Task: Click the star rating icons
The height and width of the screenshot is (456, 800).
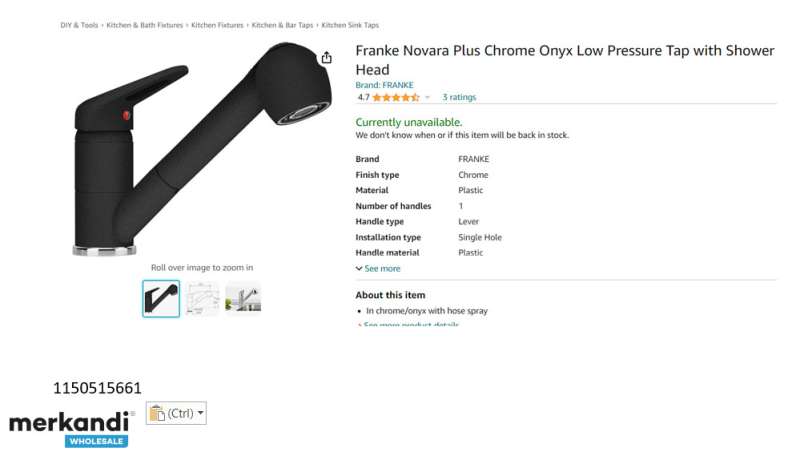Action: click(396, 97)
